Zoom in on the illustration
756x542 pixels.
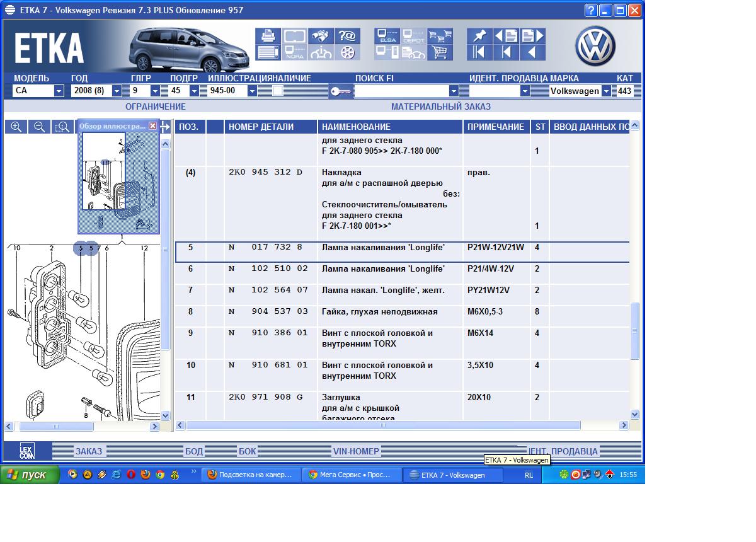(16, 127)
